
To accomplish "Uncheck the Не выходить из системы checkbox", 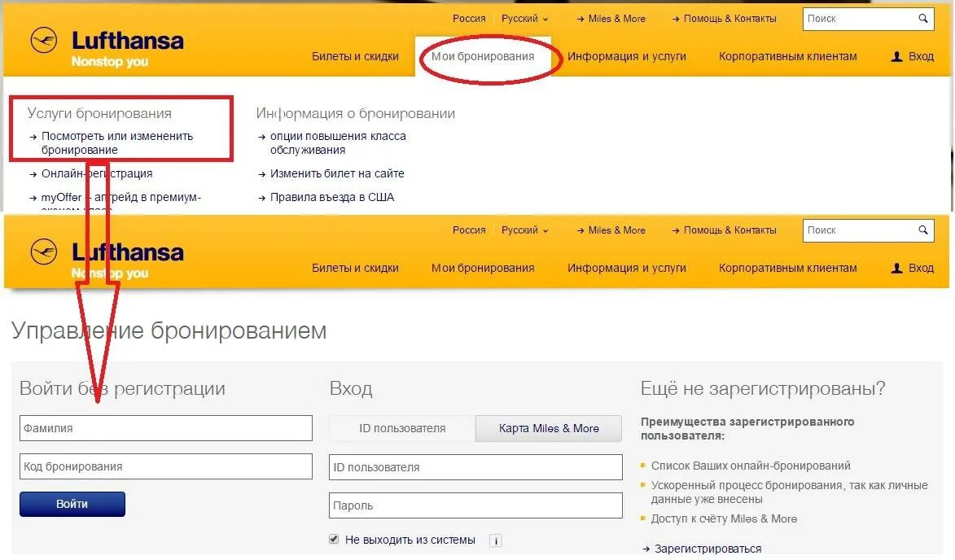I will coord(334,539).
